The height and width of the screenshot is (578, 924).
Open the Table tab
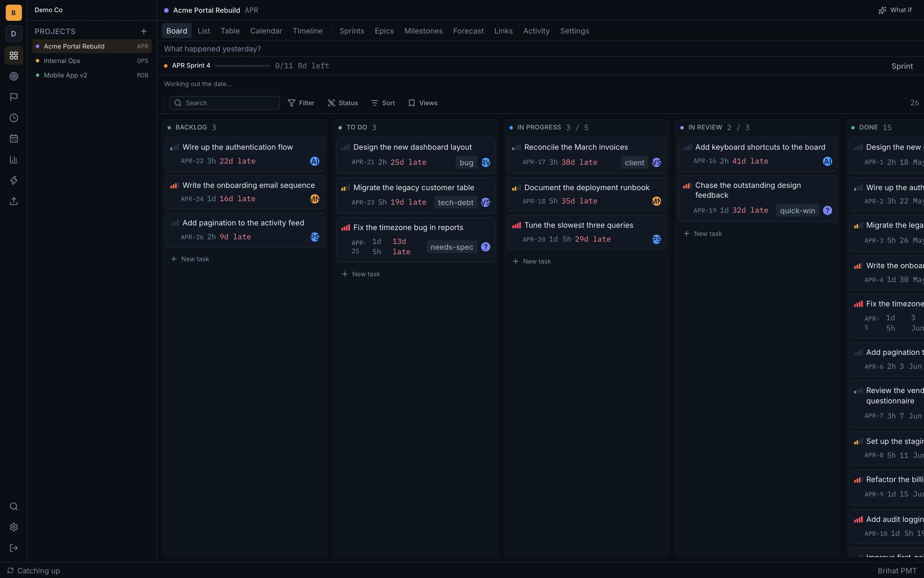[x=230, y=31]
